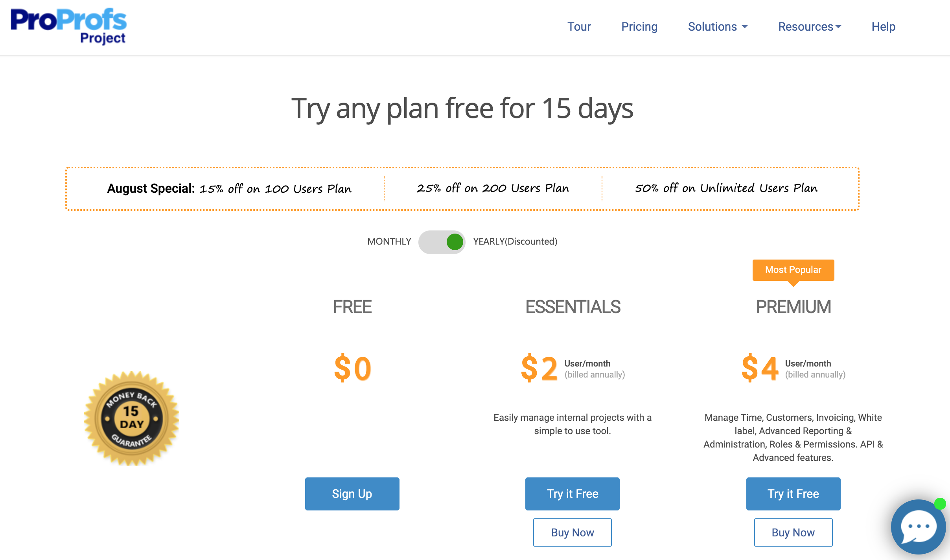Click the 50% off Unlimited Users Plan offer
Viewport: 950px width, 560px height.
click(726, 188)
